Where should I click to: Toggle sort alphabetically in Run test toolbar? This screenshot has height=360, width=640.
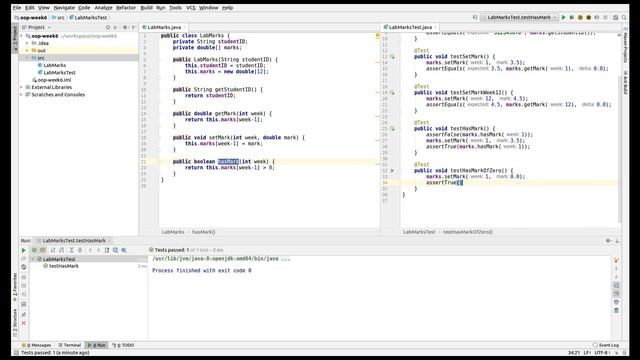[x=53, y=250]
